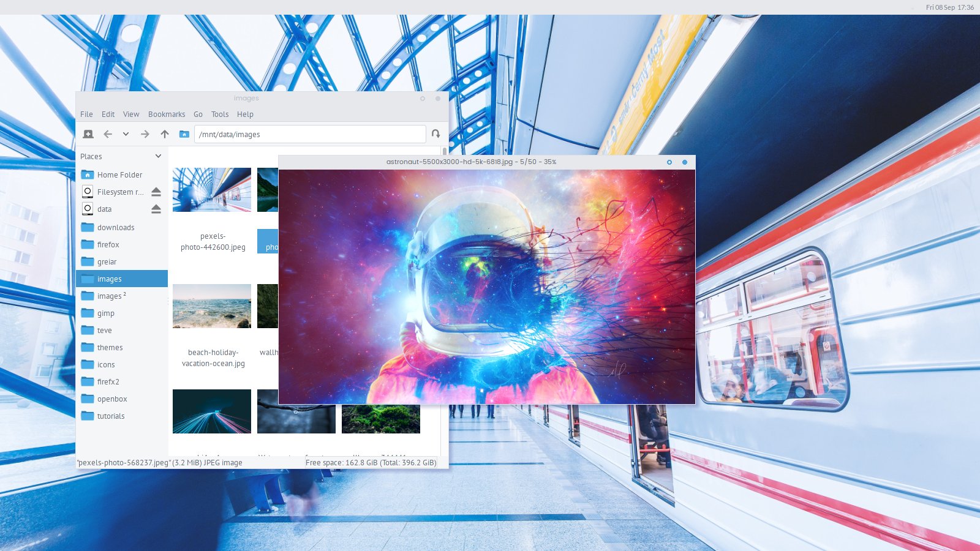The height and width of the screenshot is (551, 980).
Task: Click the downloads folder icon
Action: [88, 227]
